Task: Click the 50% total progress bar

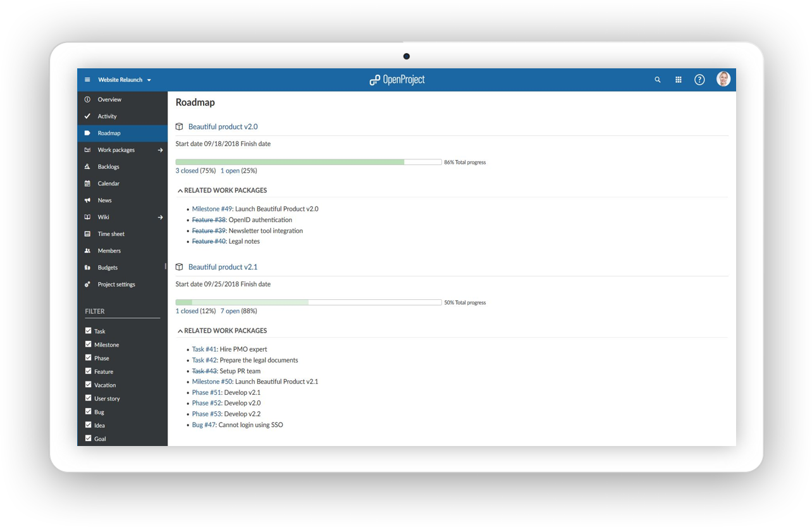Action: pyautogui.click(x=309, y=303)
